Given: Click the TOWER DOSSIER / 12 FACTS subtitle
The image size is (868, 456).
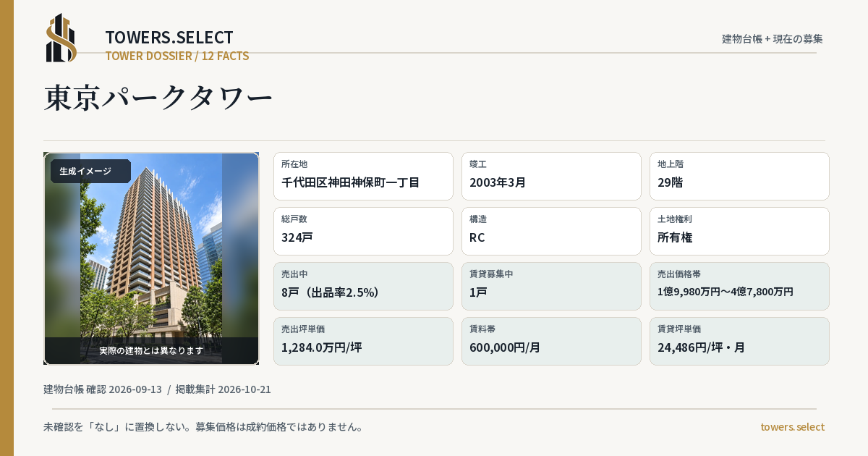Looking at the screenshot, I should (x=177, y=56).
